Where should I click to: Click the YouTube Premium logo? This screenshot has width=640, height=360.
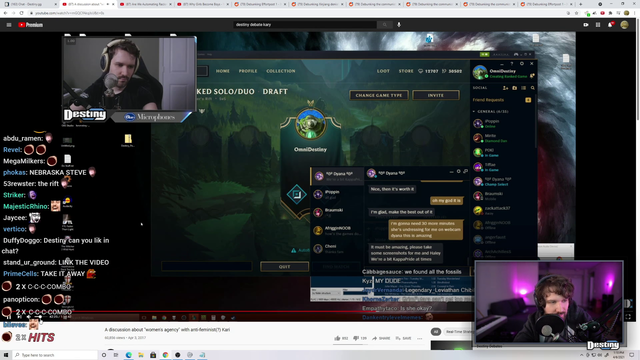tap(31, 25)
